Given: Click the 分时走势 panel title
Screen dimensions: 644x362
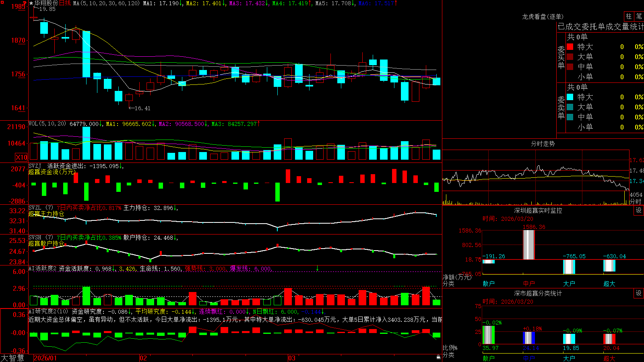Looking at the screenshot, I should (x=543, y=144).
